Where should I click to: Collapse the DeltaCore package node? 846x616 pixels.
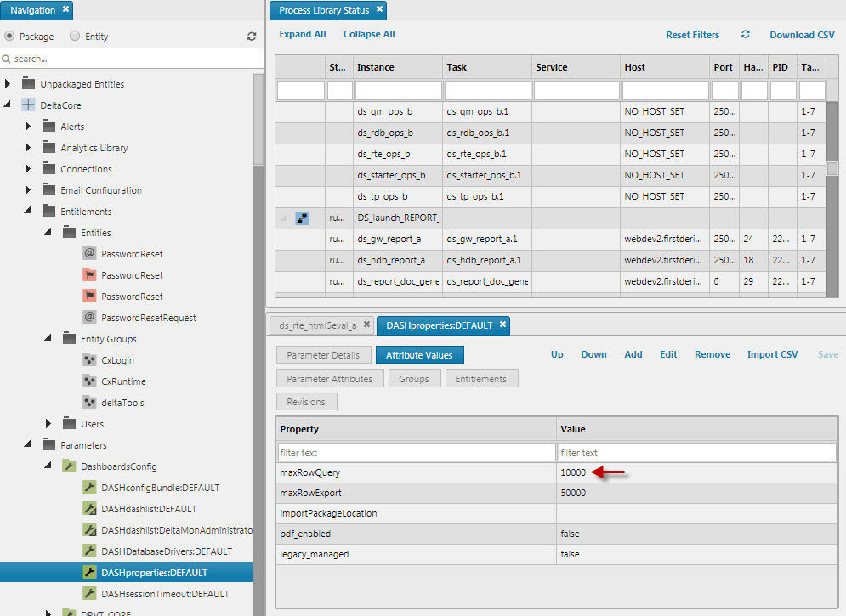[x=7, y=104]
